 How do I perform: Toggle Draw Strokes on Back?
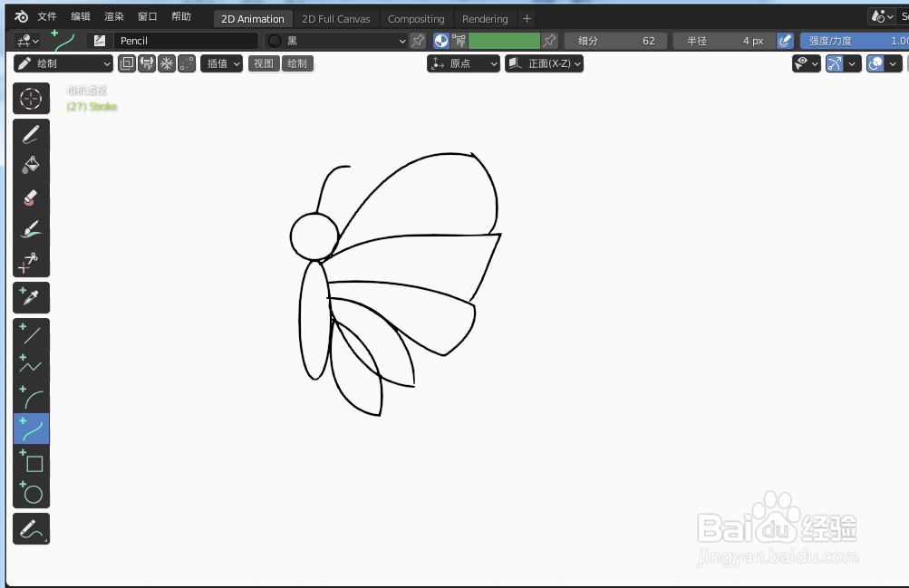[x=127, y=63]
